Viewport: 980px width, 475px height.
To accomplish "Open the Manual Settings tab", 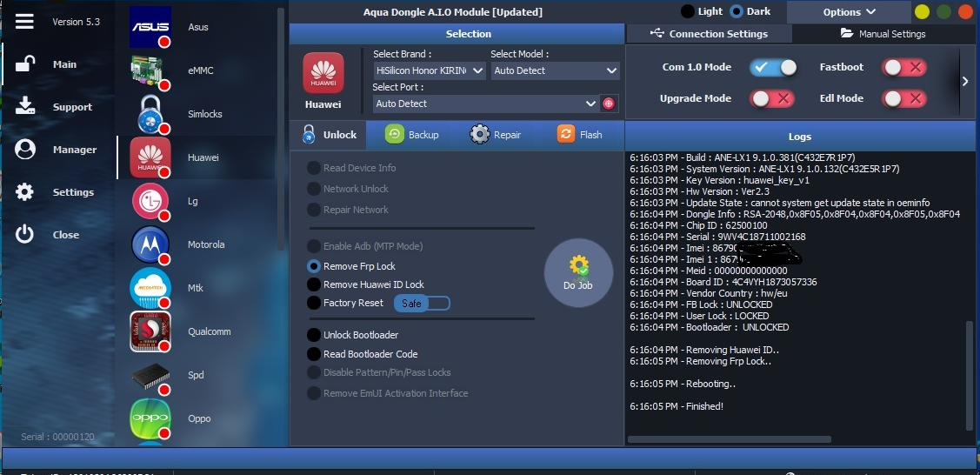I will (883, 34).
